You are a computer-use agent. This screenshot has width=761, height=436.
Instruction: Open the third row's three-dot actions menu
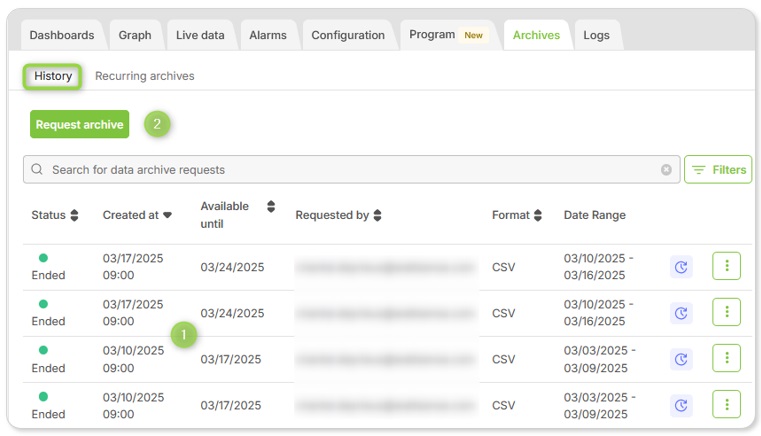(x=727, y=358)
